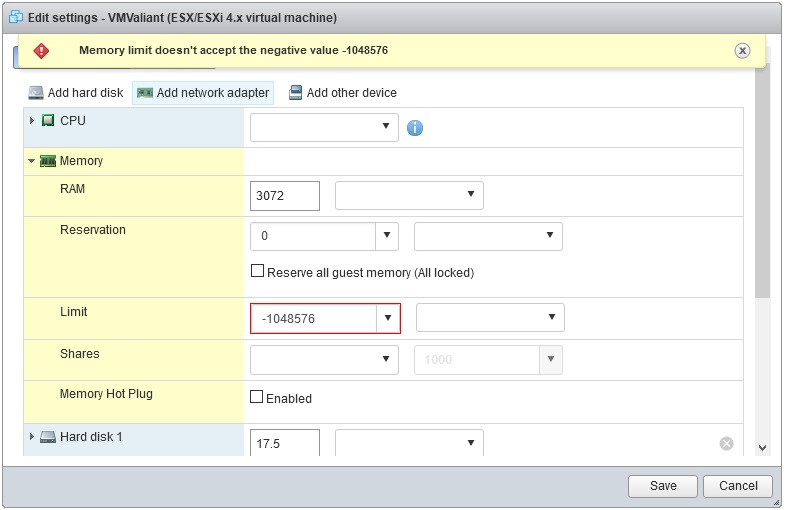
Task: Dismiss the memory limit error banner
Action: (x=742, y=51)
